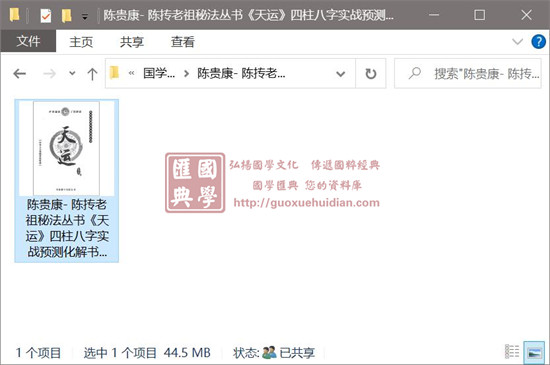Switch to large icons view layout
Image resolution: width=550 pixels, height=365 pixels.
coord(534,353)
